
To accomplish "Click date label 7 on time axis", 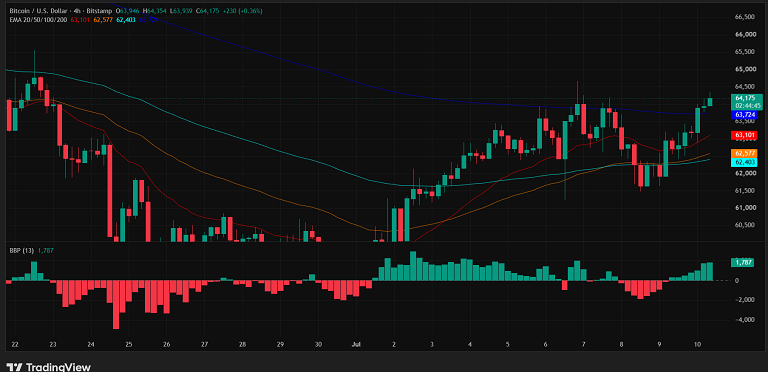I will [x=583, y=344].
